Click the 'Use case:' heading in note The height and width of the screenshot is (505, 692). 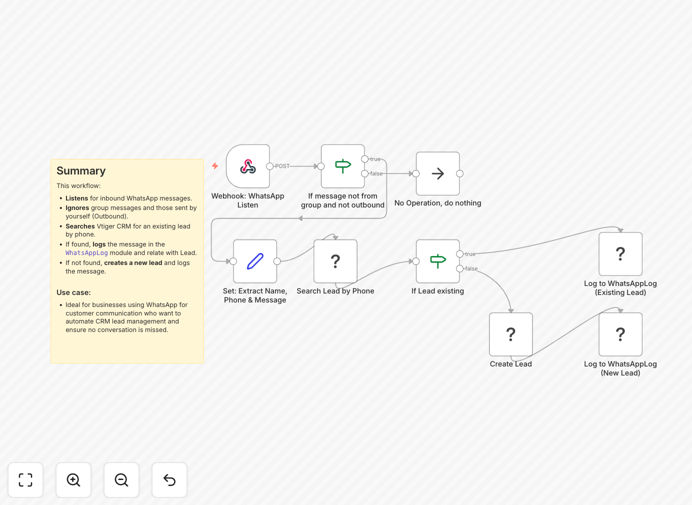click(x=74, y=292)
